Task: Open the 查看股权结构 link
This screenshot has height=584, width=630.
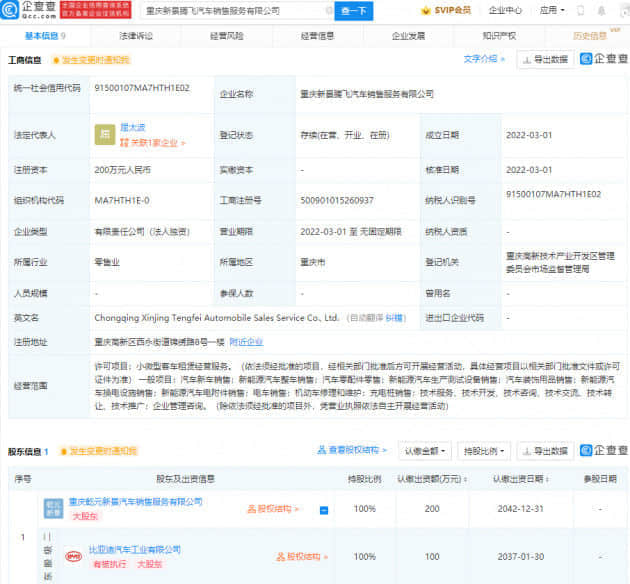Action: [x=352, y=450]
